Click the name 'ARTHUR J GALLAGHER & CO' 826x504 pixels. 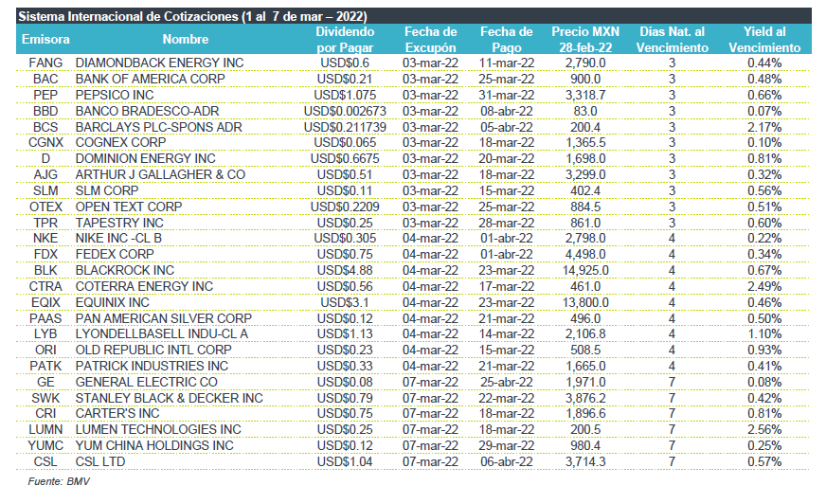160,175
